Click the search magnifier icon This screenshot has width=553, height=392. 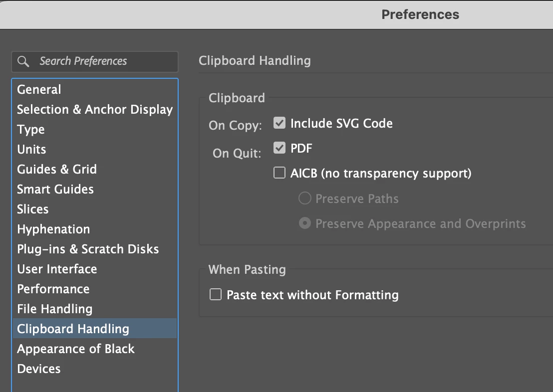23,61
